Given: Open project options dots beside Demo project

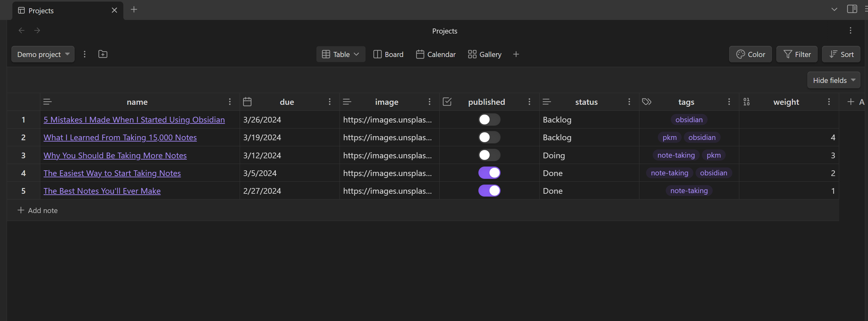Looking at the screenshot, I should [85, 54].
